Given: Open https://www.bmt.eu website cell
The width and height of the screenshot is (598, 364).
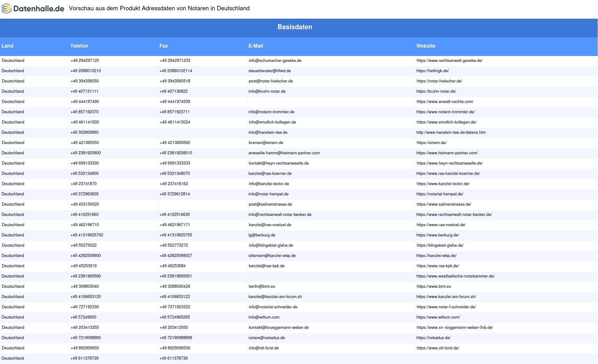Looking at the screenshot, I should (434, 287).
